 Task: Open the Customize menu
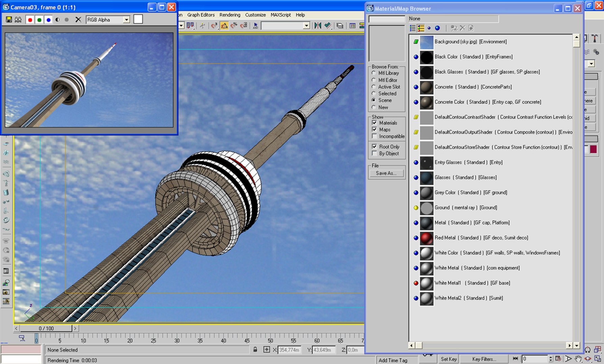tap(255, 15)
